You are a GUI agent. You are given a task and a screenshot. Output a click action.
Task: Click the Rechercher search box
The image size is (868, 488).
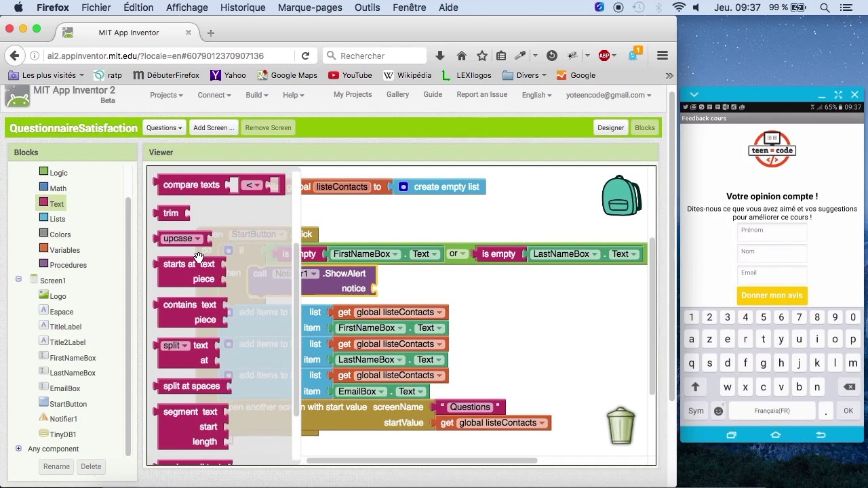pos(374,56)
